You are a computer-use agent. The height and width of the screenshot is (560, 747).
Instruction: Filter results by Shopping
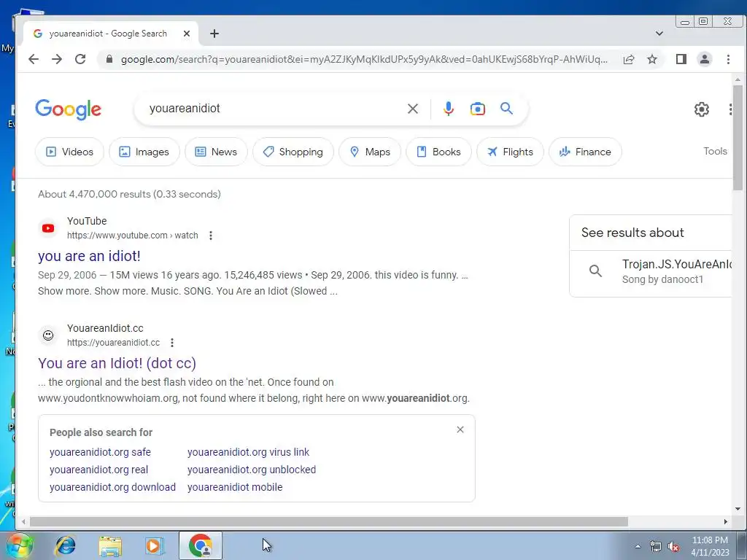293,152
